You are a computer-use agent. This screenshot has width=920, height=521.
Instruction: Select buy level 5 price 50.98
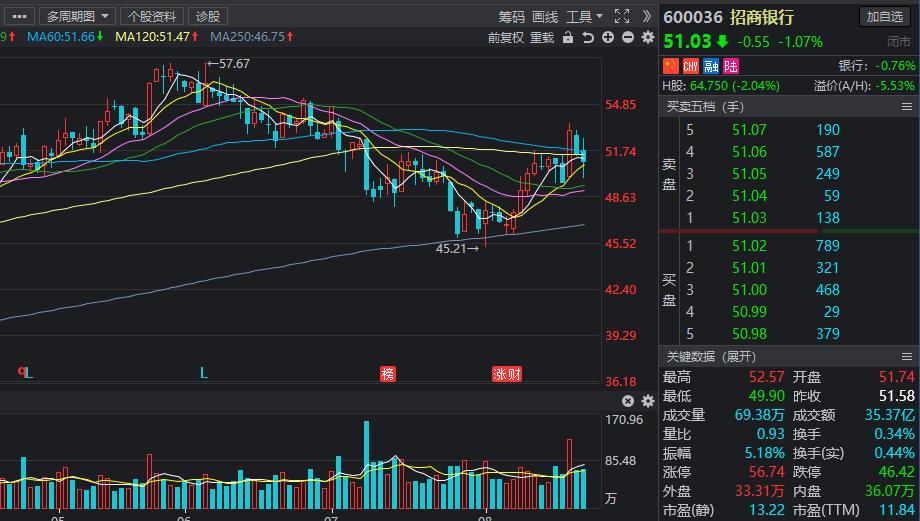749,334
